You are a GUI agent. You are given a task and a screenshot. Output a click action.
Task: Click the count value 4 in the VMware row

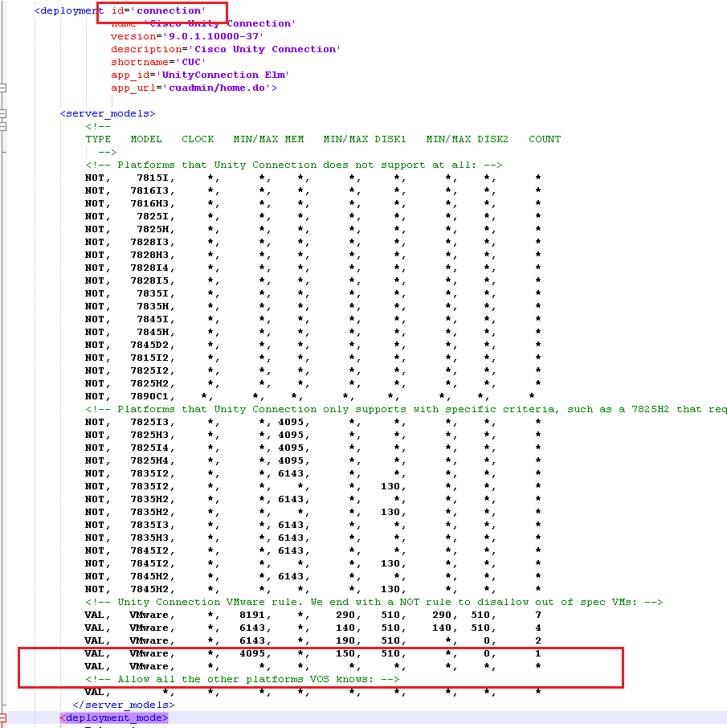[x=538, y=628]
